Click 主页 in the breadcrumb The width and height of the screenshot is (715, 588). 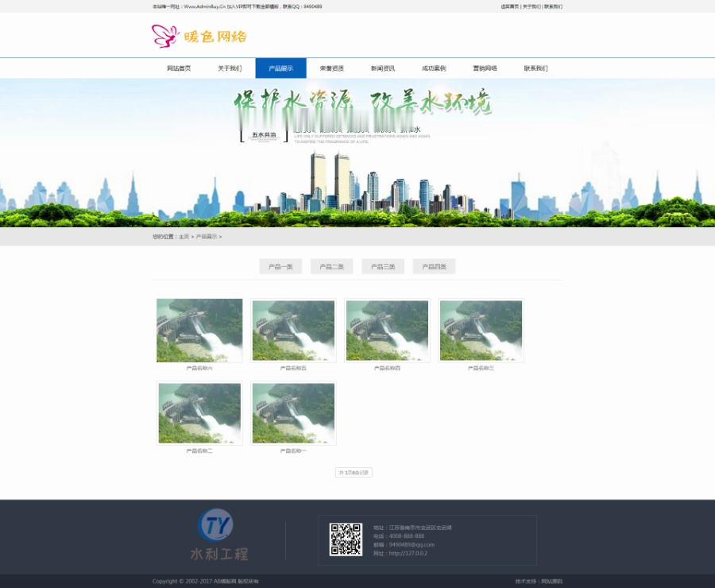(x=184, y=237)
